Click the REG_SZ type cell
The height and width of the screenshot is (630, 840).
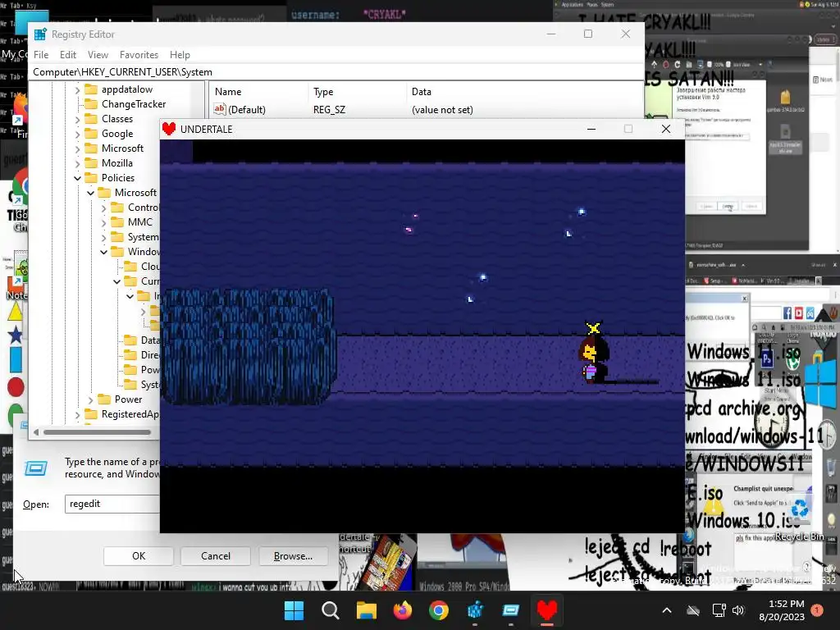pyautogui.click(x=329, y=110)
